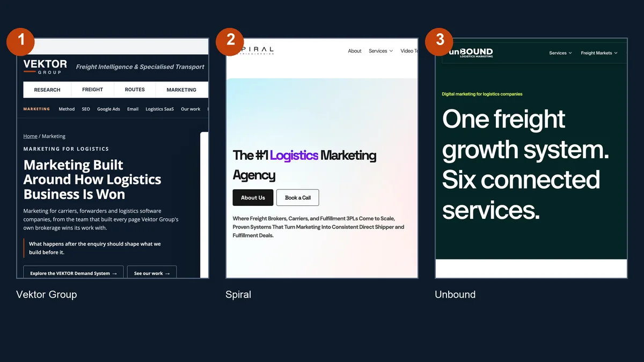Expand the Services dropdown on Spiral site

[380, 51]
